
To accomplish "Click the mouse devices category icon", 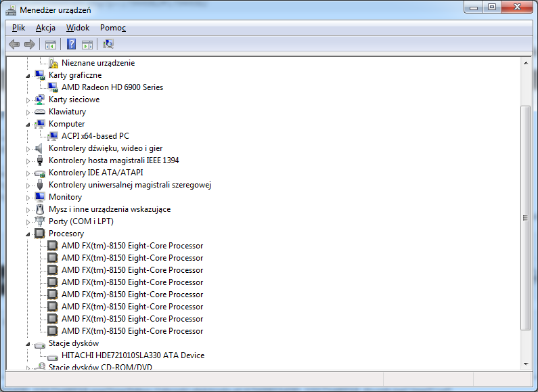I will pyautogui.click(x=40, y=209).
